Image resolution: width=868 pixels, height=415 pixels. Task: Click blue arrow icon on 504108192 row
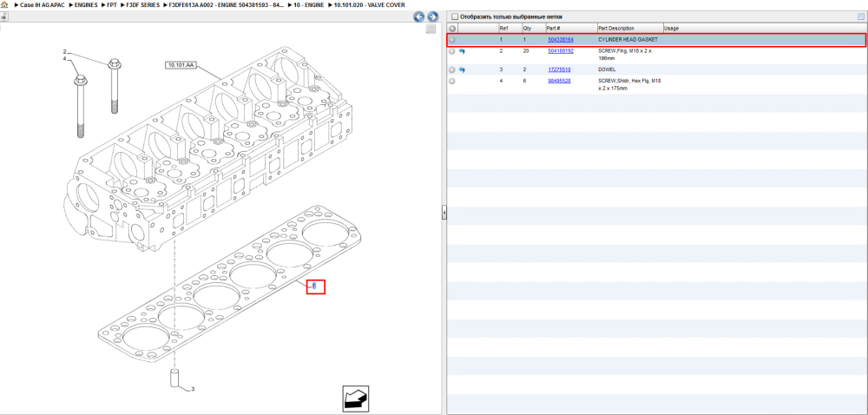(x=462, y=51)
